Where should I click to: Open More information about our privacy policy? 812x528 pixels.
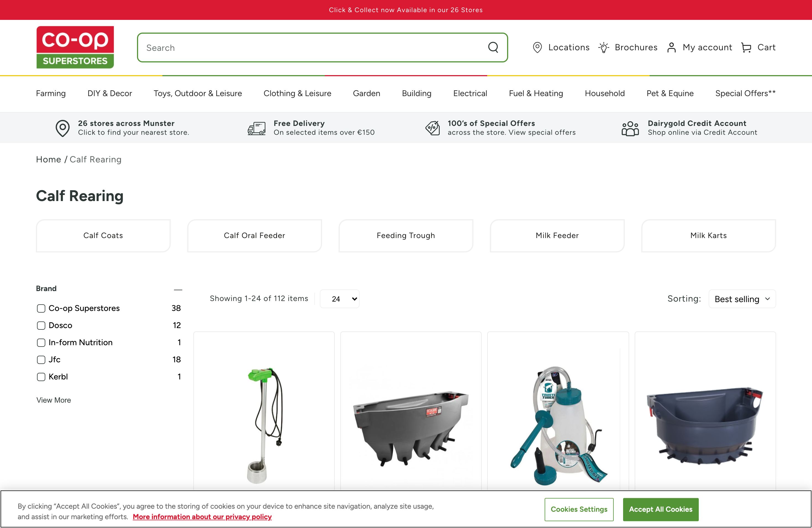pyautogui.click(x=202, y=516)
